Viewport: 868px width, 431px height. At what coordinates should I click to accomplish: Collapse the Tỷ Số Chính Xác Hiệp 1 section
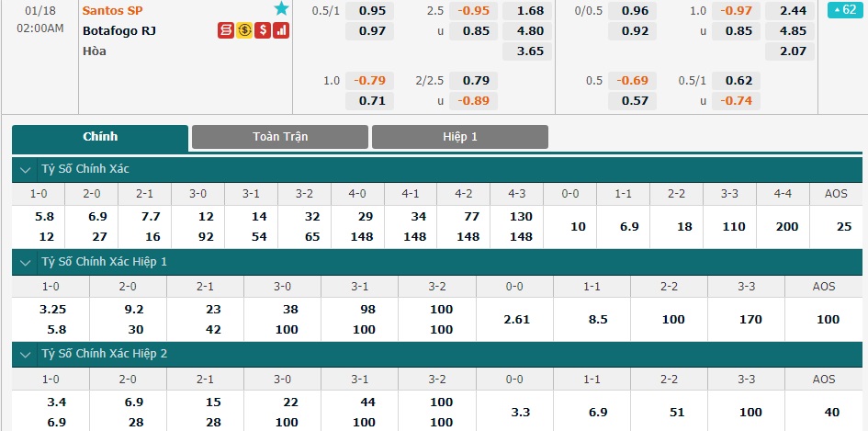pyautogui.click(x=26, y=262)
